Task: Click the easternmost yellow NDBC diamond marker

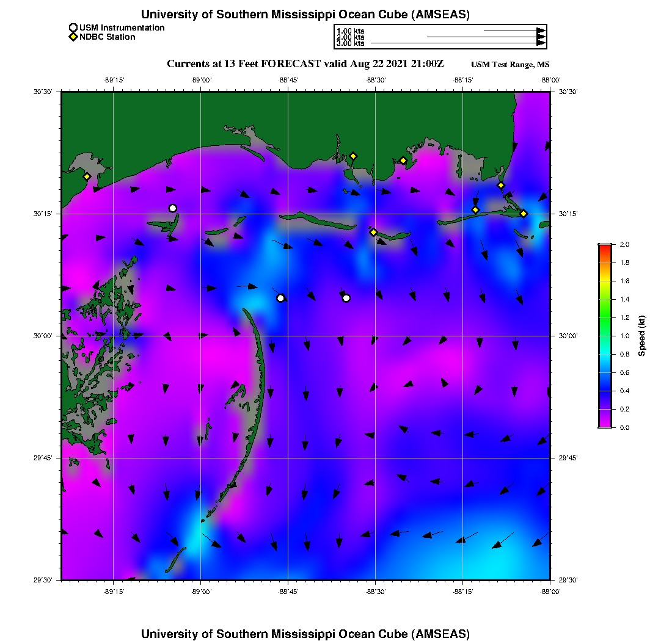Action: click(x=524, y=213)
